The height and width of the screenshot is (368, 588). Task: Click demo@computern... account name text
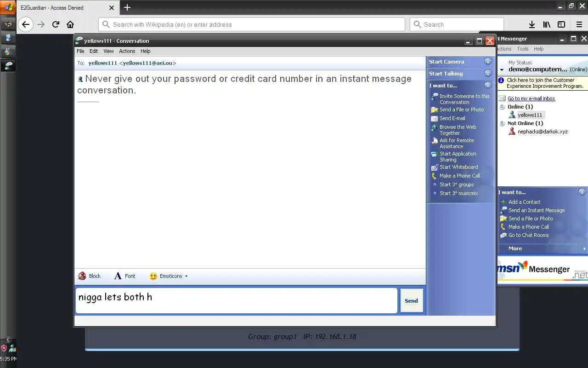tap(537, 69)
